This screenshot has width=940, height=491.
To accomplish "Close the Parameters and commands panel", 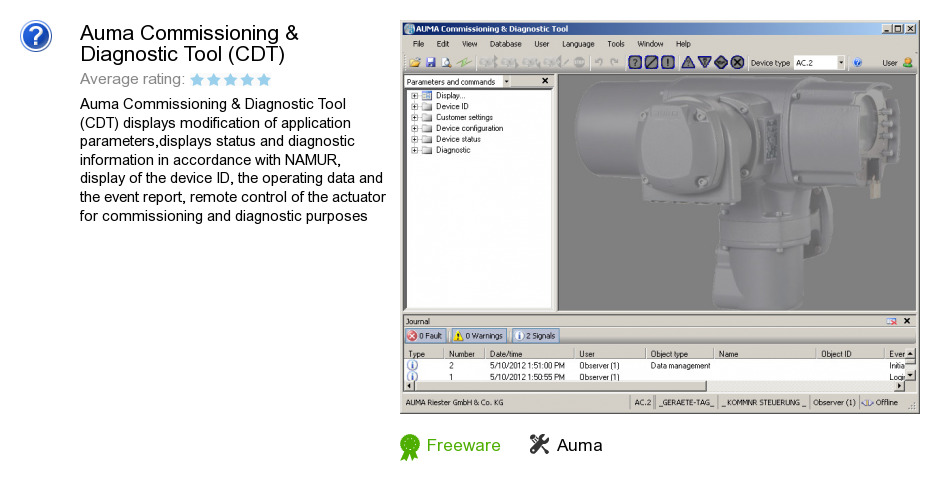I will [x=545, y=81].
